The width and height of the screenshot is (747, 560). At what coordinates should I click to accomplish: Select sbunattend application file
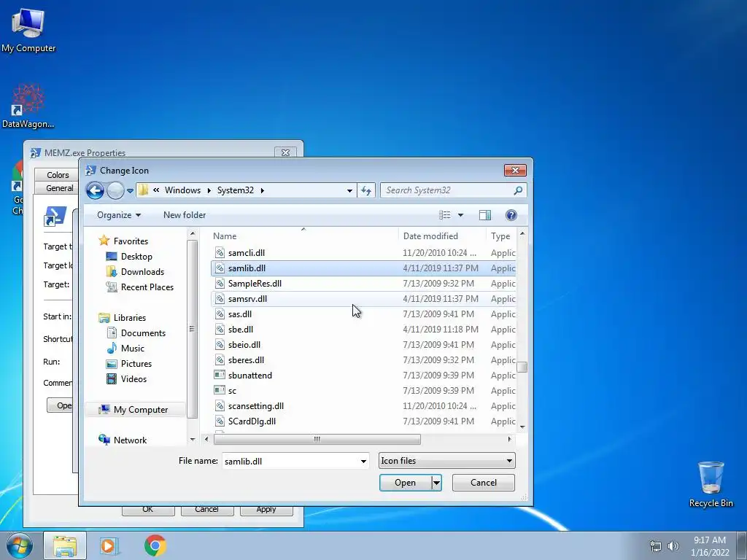pos(363,376)
